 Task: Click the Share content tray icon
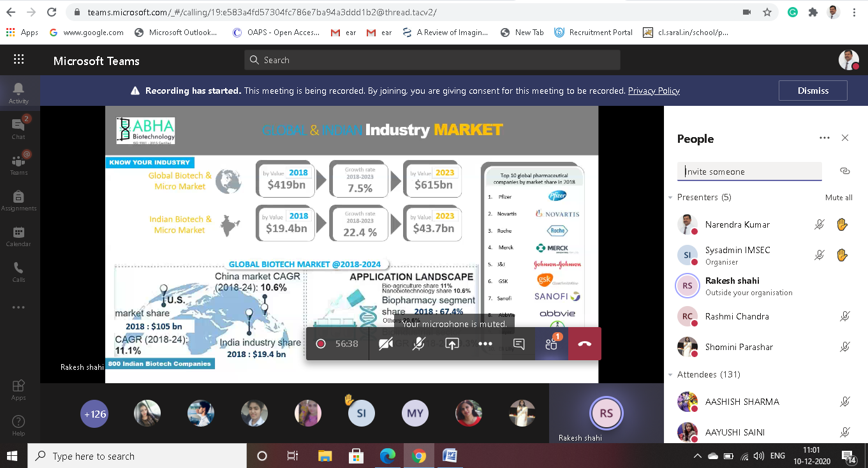(452, 344)
